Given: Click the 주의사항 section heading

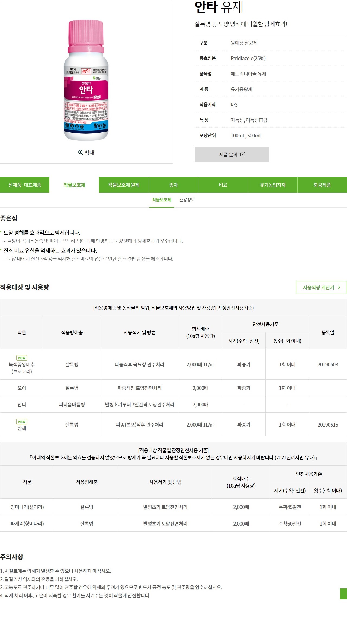Looking at the screenshot, I should pos(11,557).
